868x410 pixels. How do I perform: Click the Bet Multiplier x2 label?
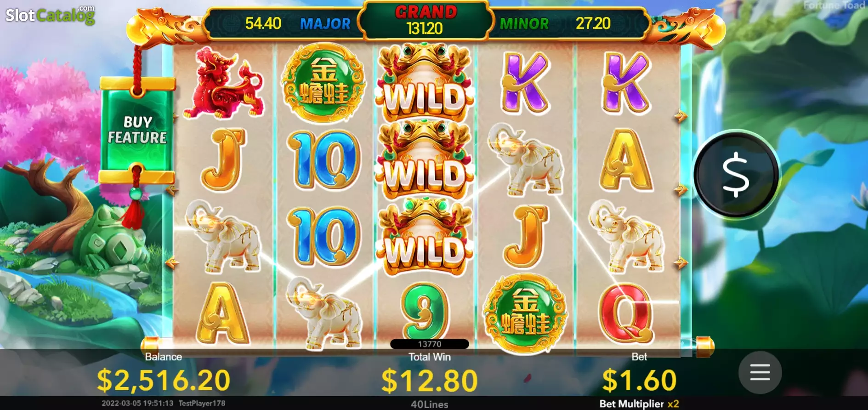pyautogui.click(x=639, y=404)
